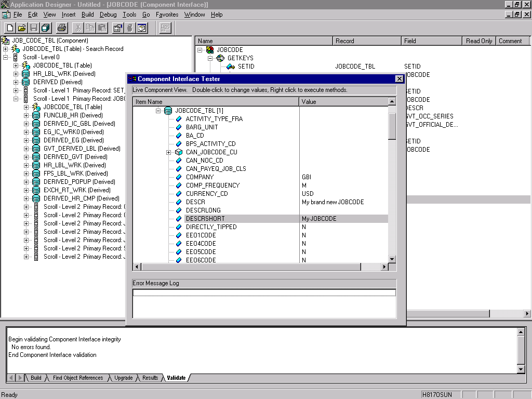
Task: Select the Cut scissors toolbar icon
Action: pyautogui.click(x=78, y=28)
